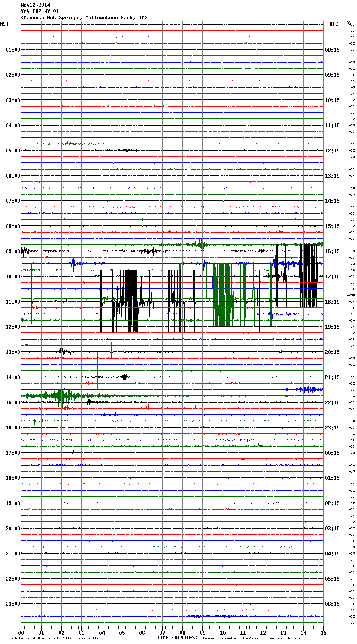Click the 19:15 UTC time label
This screenshot has width=357, height=644.
pyautogui.click(x=332, y=327)
